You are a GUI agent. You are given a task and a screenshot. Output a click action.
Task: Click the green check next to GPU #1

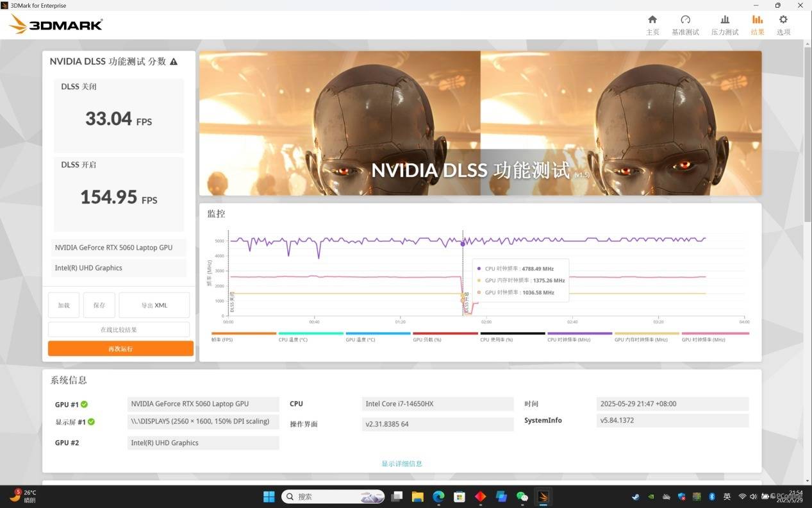pyautogui.click(x=85, y=404)
